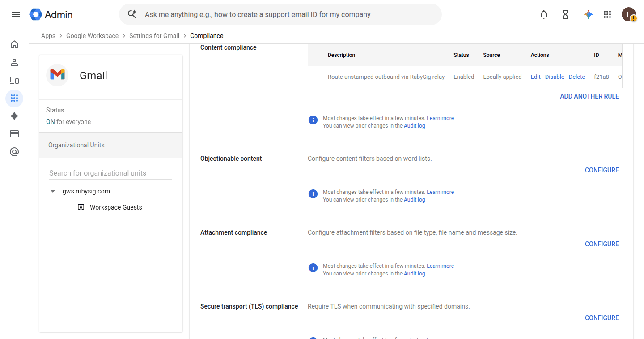Click the Actions column header

tap(540, 55)
